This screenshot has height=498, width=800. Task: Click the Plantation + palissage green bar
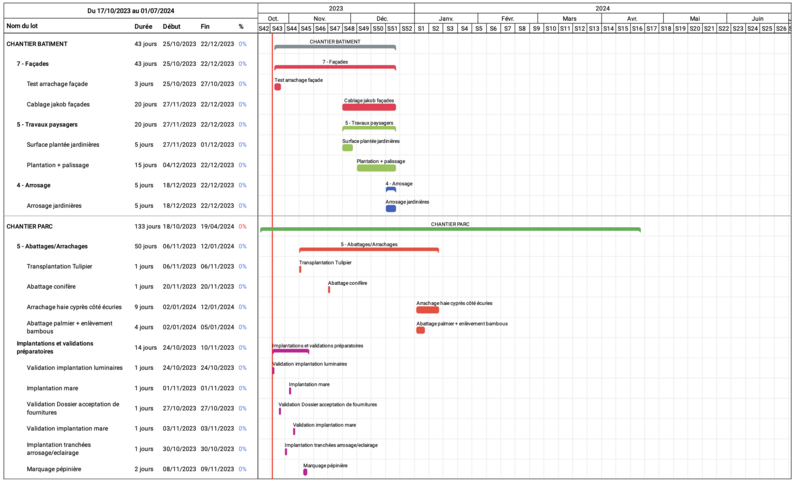coord(376,168)
